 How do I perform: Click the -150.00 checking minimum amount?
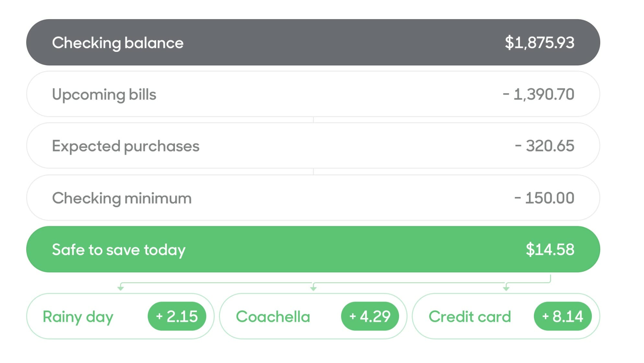(544, 198)
